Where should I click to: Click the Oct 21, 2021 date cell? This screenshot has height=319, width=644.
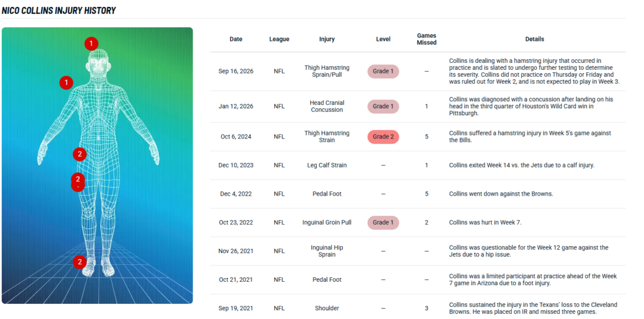coord(236,279)
